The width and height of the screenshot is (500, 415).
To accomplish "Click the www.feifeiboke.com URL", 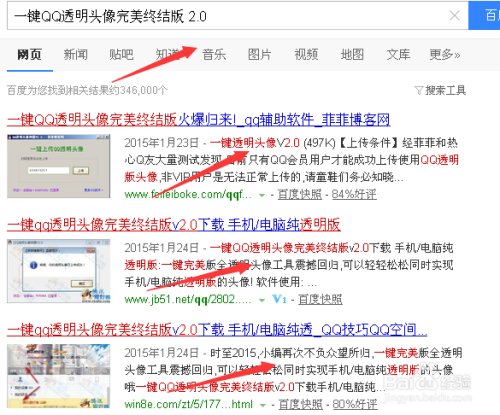I will 188,194.
